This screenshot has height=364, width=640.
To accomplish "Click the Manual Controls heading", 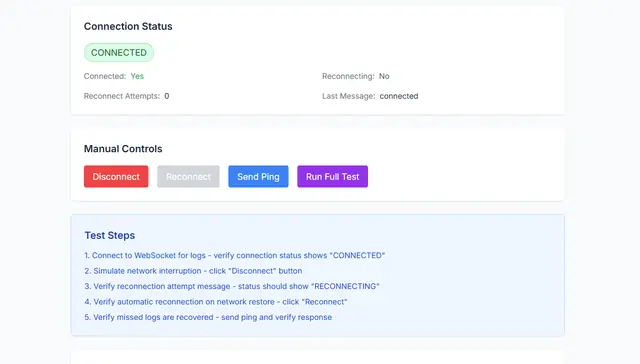I will point(123,149).
